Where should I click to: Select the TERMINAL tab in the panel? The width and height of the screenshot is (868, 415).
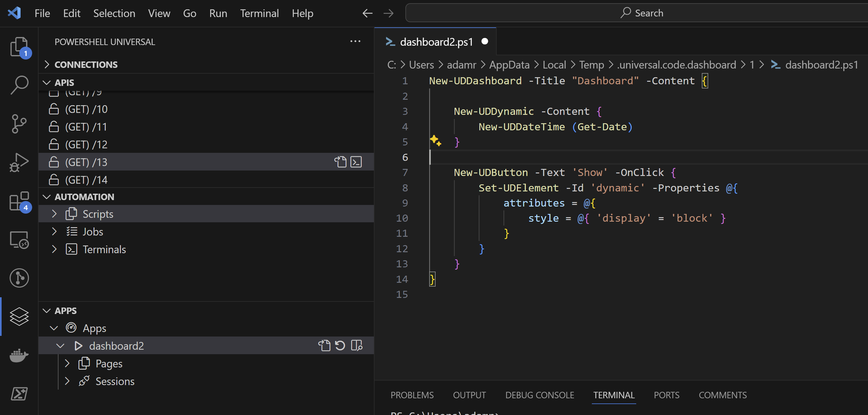click(x=613, y=394)
